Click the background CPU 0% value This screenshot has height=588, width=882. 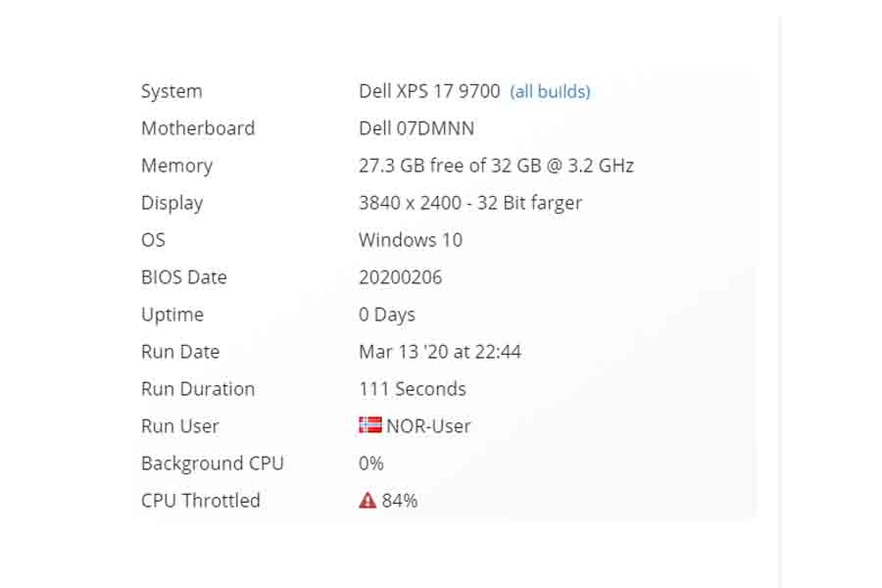371,464
